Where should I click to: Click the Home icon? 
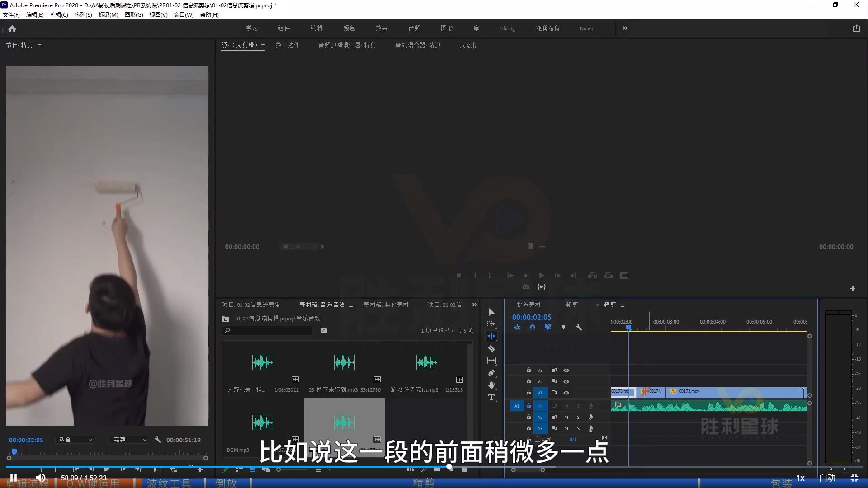[x=12, y=28]
